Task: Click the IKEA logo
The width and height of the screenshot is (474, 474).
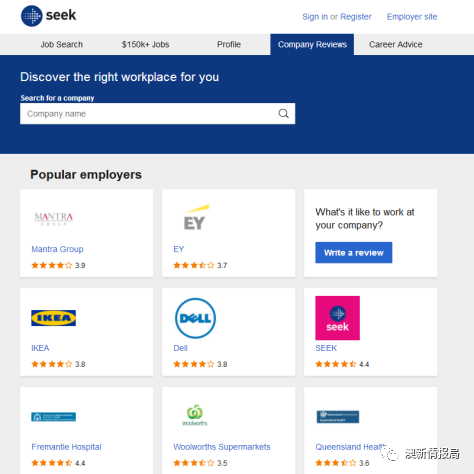Action: coord(53,318)
